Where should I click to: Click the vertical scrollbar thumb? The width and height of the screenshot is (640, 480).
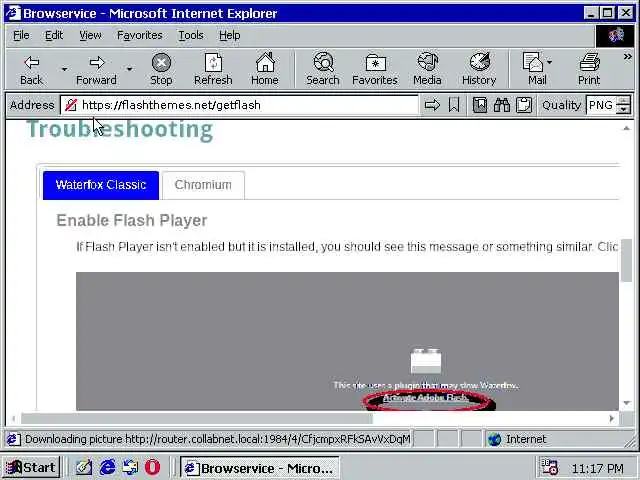[x=626, y=260]
